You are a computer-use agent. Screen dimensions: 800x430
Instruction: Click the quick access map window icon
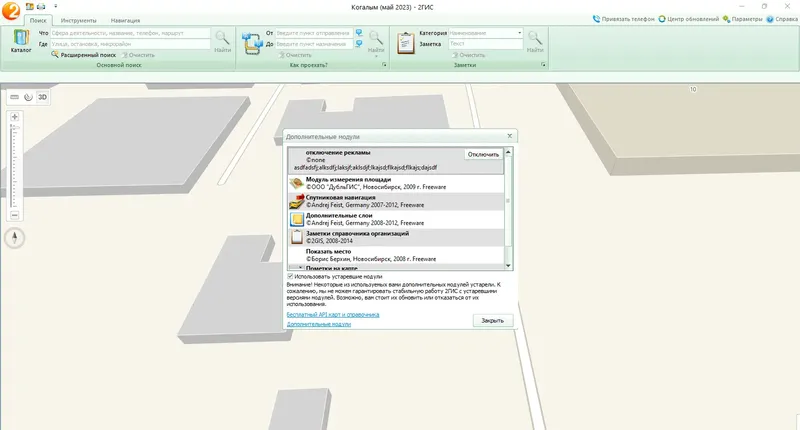(x=30, y=7)
